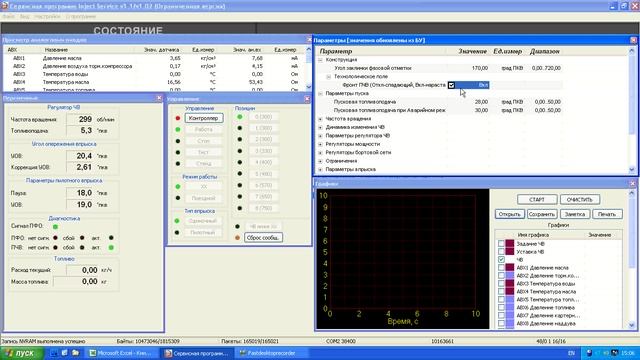
Task: Collapse the Параметры пуска group
Action: point(320,93)
